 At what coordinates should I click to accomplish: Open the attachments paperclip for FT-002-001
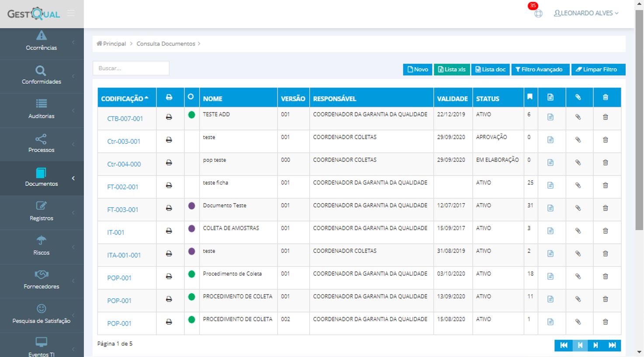[x=578, y=185]
